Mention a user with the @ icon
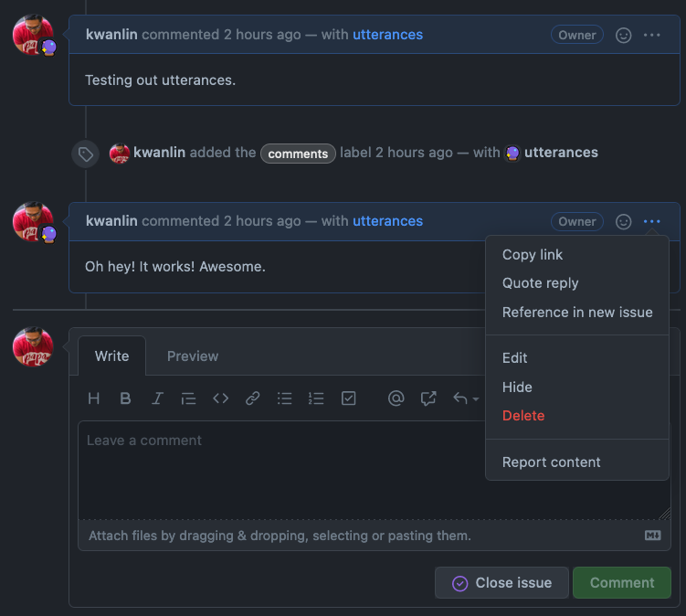Screen dimensions: 686x616 tap(396, 398)
